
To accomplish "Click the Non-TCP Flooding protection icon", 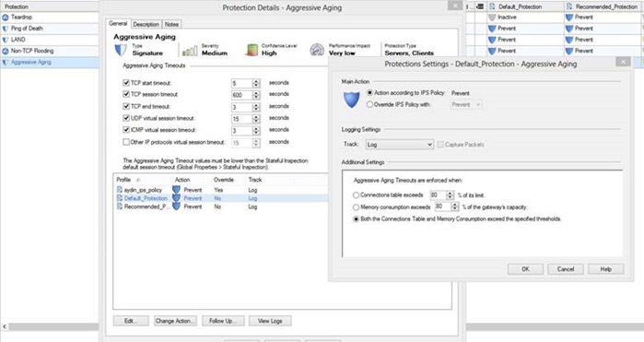I will pos(6,51).
